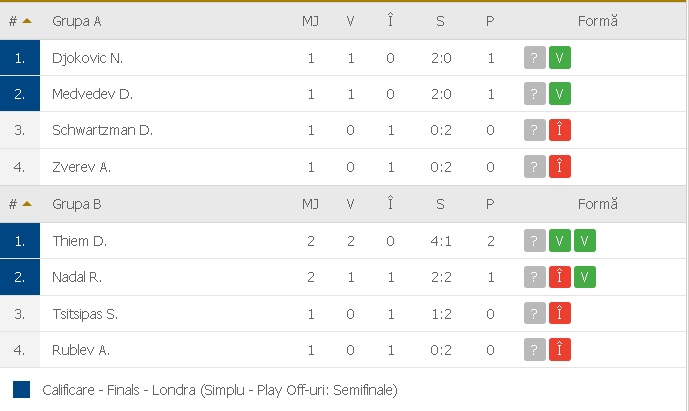This screenshot has height=411, width=689.
Task: Click Thiem's gray question mark form icon
Action: (535, 241)
